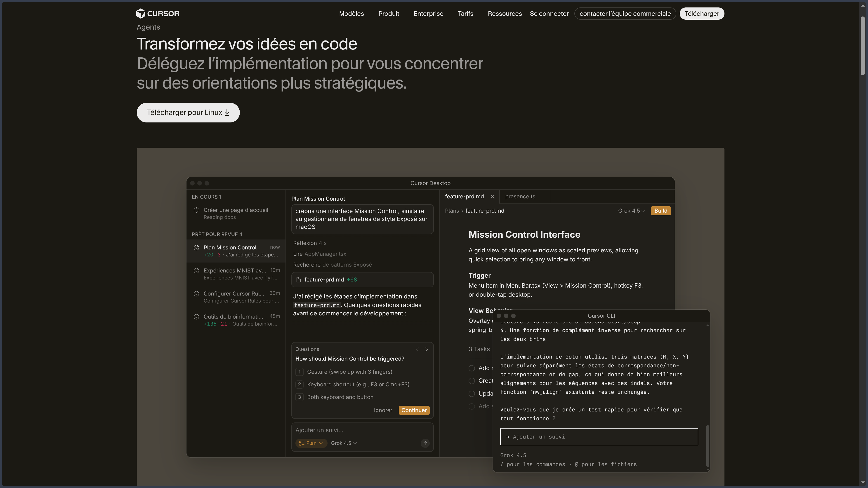Switch to the presence.ts tab
The image size is (868, 488).
[525, 197]
